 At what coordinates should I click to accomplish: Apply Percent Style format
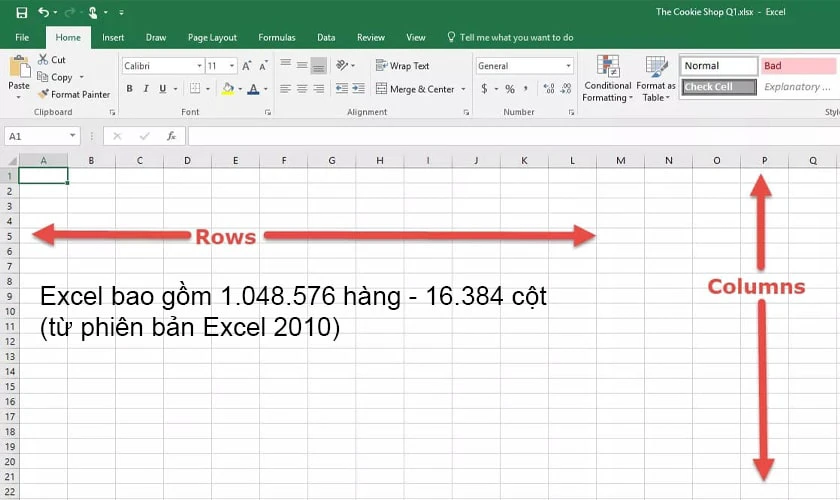click(510, 89)
